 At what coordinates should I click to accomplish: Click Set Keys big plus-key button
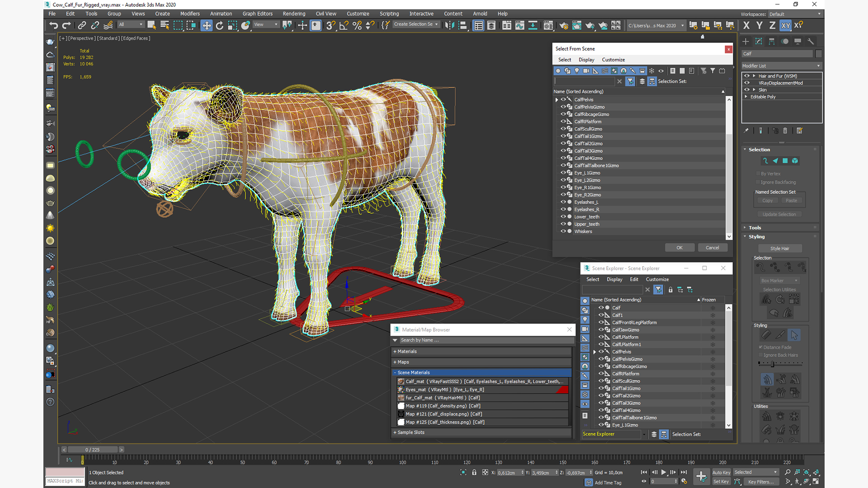701,477
